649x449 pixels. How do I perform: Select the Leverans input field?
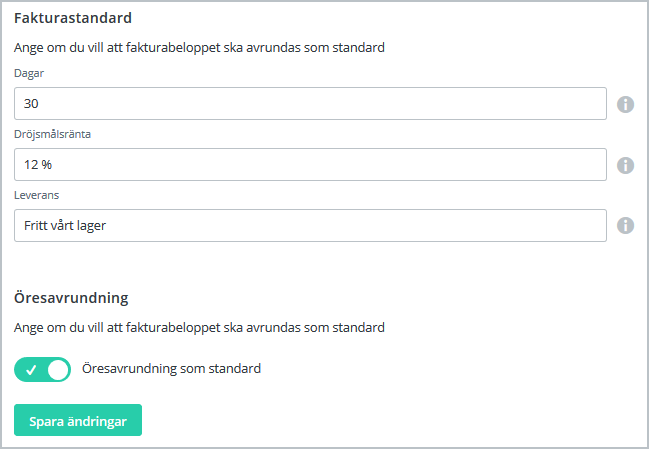[310, 226]
